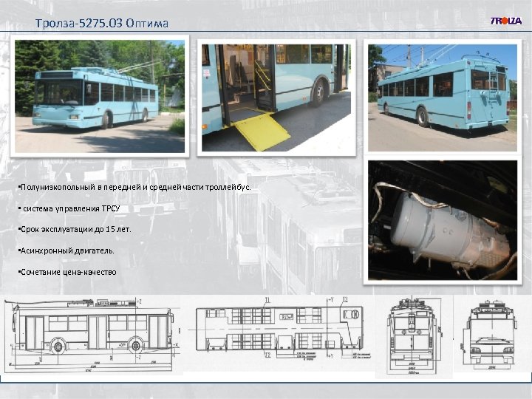Select the front-view trolleybus photo
532x399 pixels.
[100, 96]
